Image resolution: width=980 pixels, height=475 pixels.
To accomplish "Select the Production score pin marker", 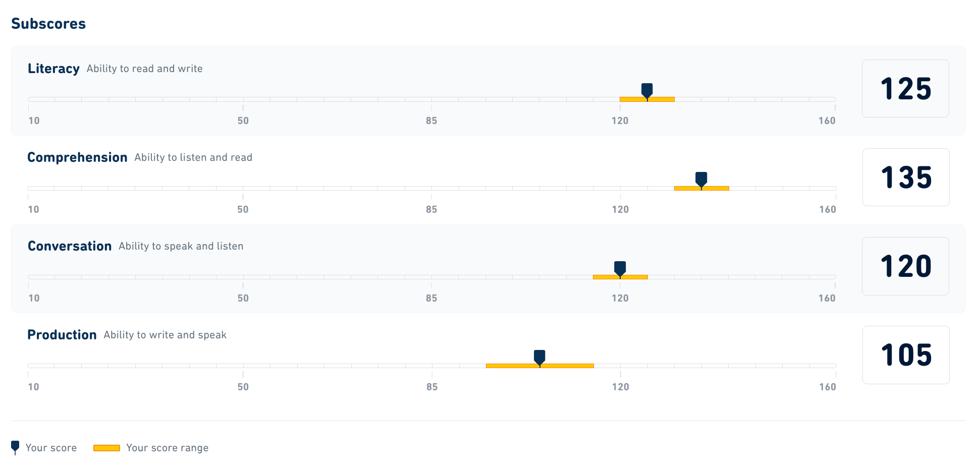I will [x=539, y=357].
